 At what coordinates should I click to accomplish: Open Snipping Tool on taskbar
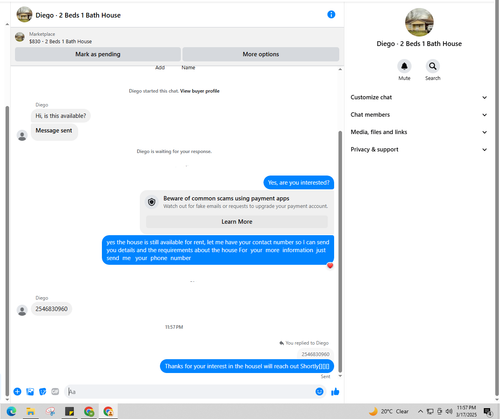pos(50,411)
